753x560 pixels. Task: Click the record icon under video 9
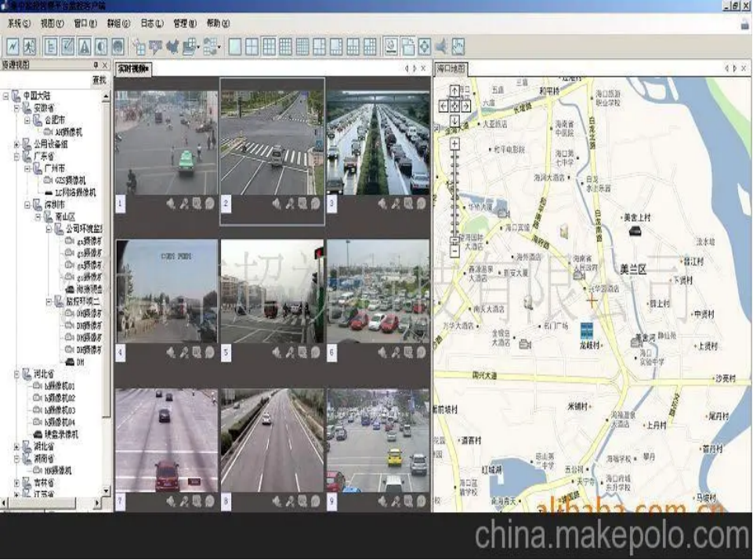(x=421, y=501)
